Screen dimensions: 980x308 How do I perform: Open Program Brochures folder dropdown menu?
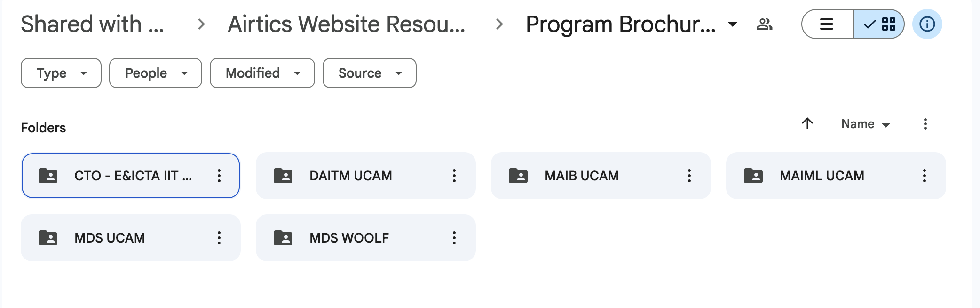click(732, 24)
